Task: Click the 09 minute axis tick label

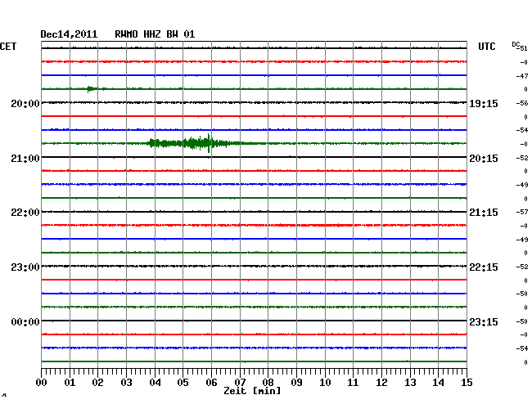Action: 296,383
